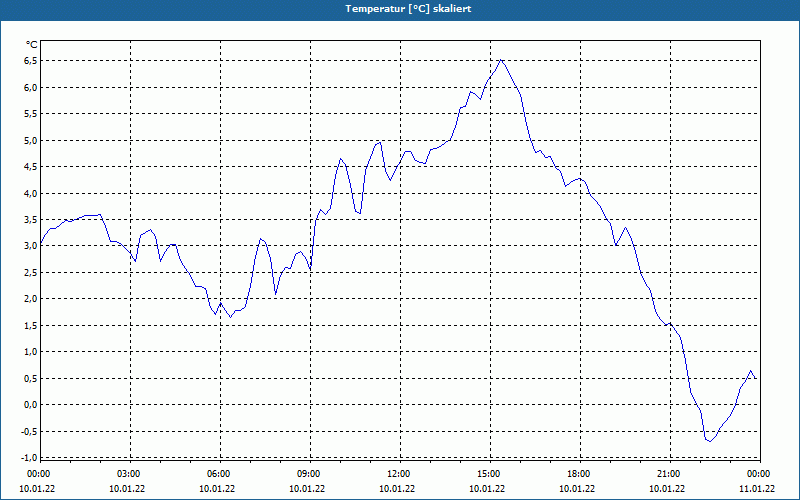
Task: Click the 5,0 temperature axis label
Action: [31, 140]
